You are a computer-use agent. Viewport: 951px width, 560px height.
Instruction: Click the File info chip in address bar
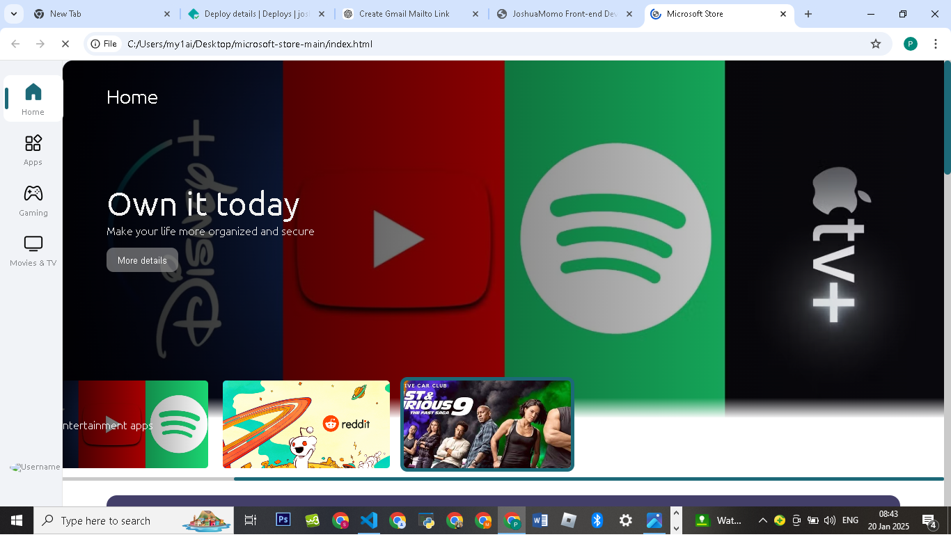[104, 44]
